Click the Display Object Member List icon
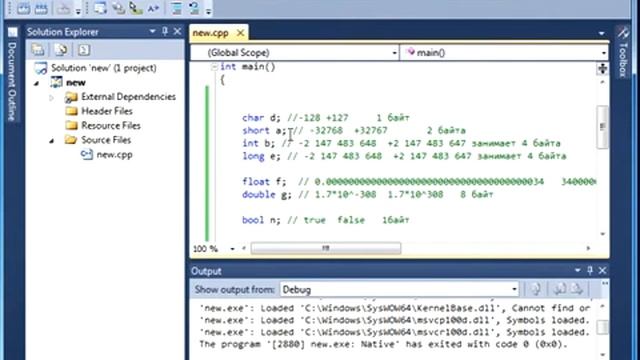The image size is (640, 360). click(x=100, y=8)
